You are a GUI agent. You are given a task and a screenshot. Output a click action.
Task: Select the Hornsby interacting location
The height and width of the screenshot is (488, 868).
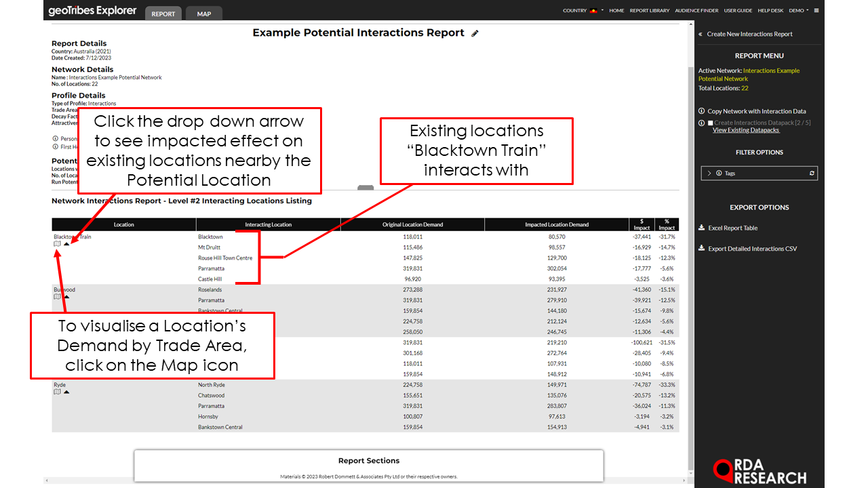point(208,417)
